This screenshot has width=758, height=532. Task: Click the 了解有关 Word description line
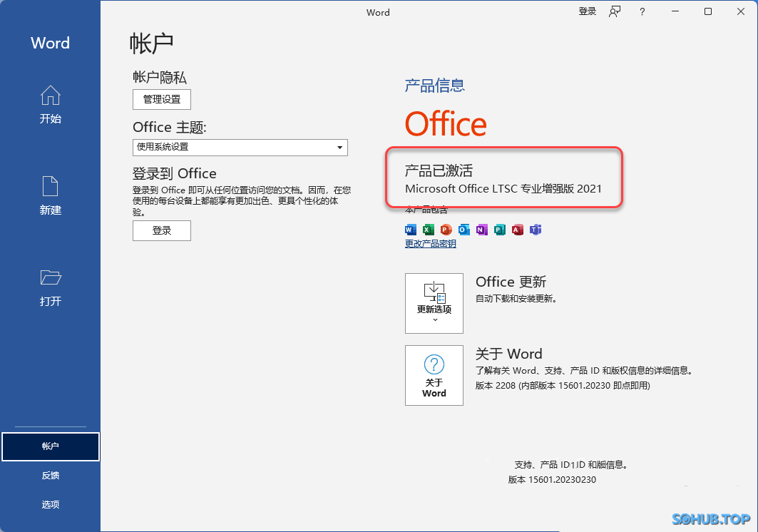click(x=585, y=370)
